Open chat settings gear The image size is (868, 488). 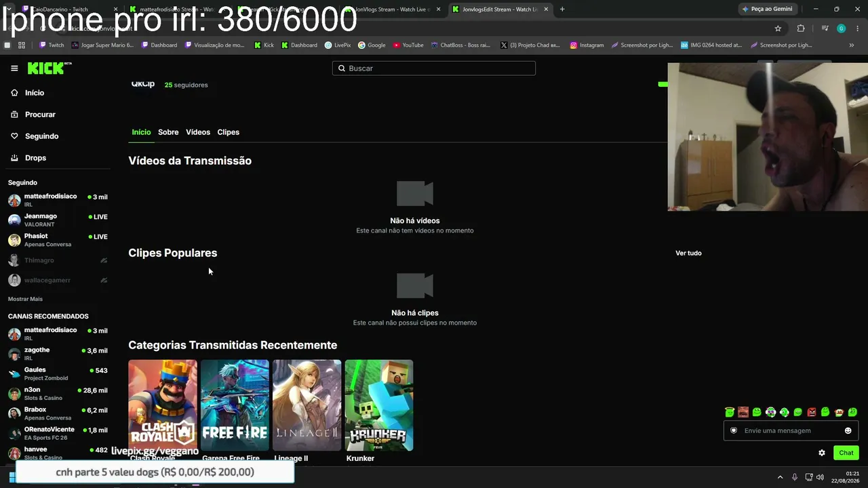(822, 453)
